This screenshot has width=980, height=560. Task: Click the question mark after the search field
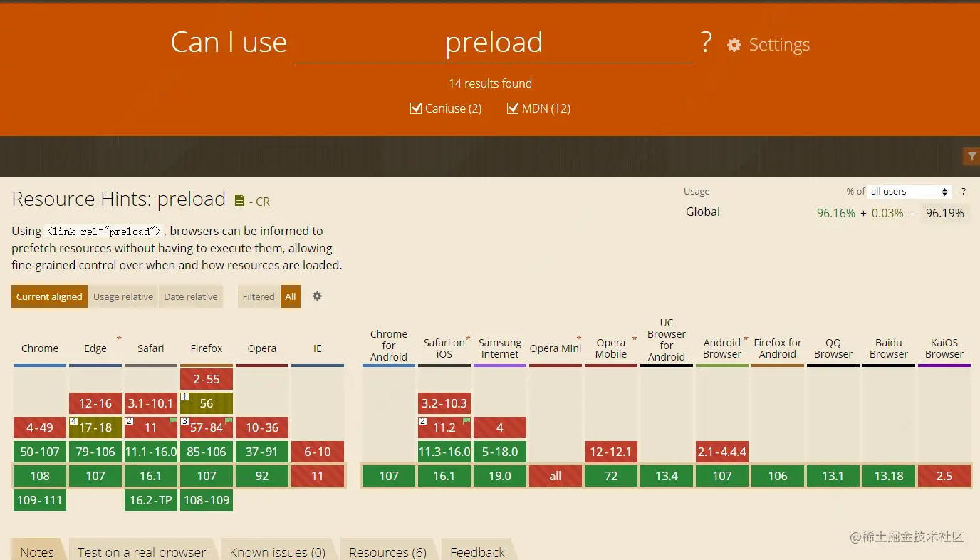706,43
